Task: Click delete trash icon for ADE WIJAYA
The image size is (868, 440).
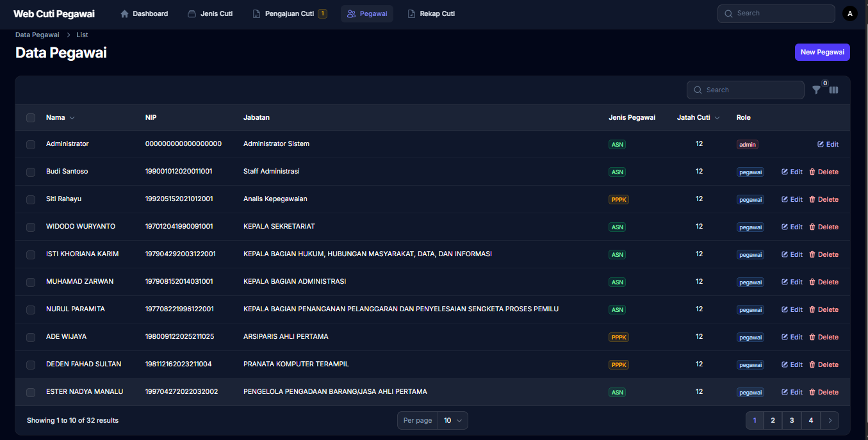Action: [812, 337]
